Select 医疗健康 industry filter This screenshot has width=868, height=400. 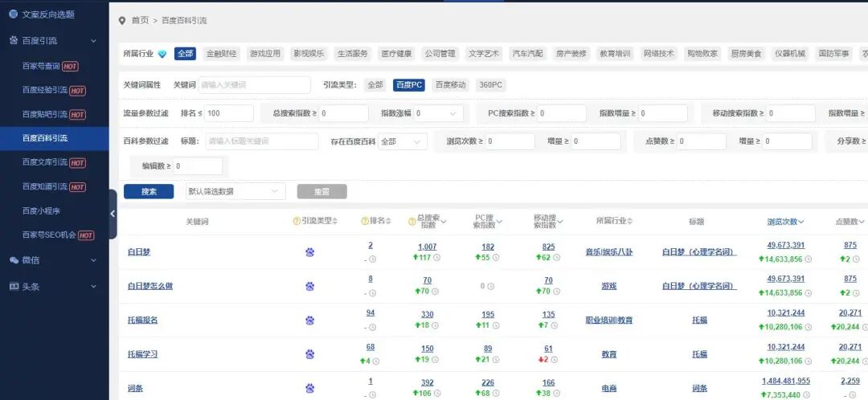[x=396, y=54]
